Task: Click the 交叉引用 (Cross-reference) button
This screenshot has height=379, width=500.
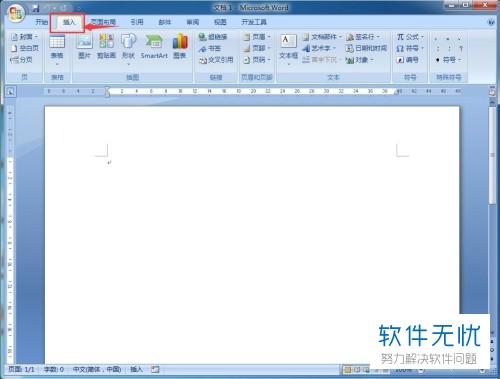Action: pos(216,60)
